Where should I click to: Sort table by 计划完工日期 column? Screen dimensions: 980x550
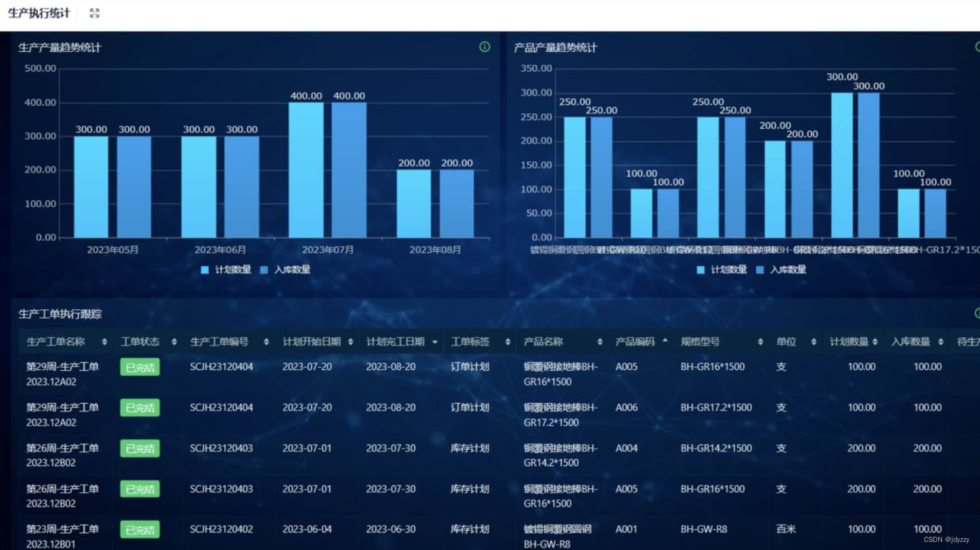pyautogui.click(x=435, y=342)
